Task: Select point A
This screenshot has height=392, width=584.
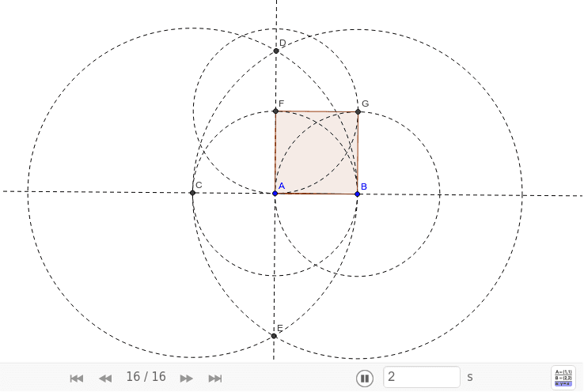Action: click(275, 194)
